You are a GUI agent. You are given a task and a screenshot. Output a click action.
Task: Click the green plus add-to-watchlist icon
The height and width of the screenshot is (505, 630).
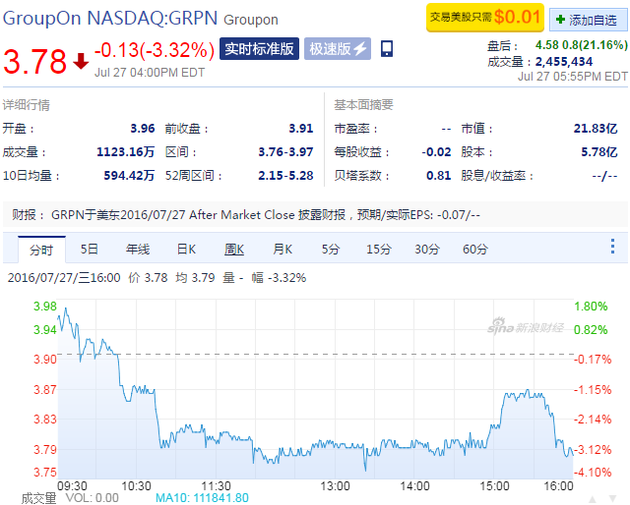pos(560,19)
